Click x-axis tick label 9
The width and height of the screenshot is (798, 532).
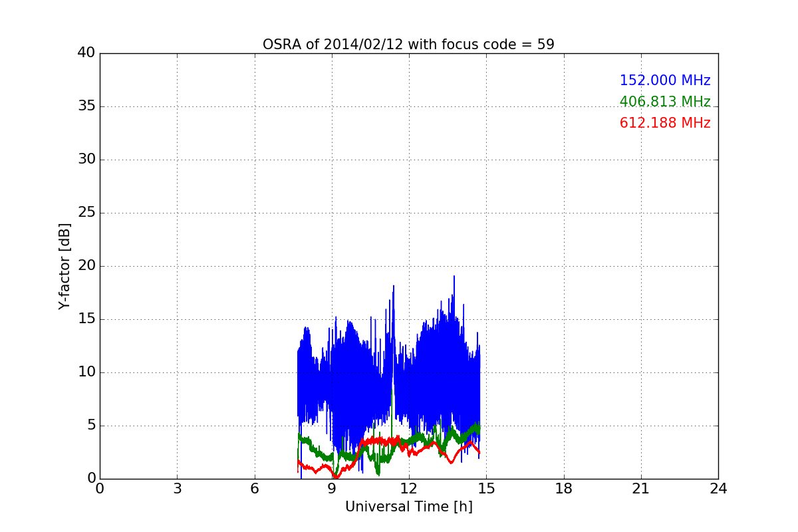tap(332, 489)
